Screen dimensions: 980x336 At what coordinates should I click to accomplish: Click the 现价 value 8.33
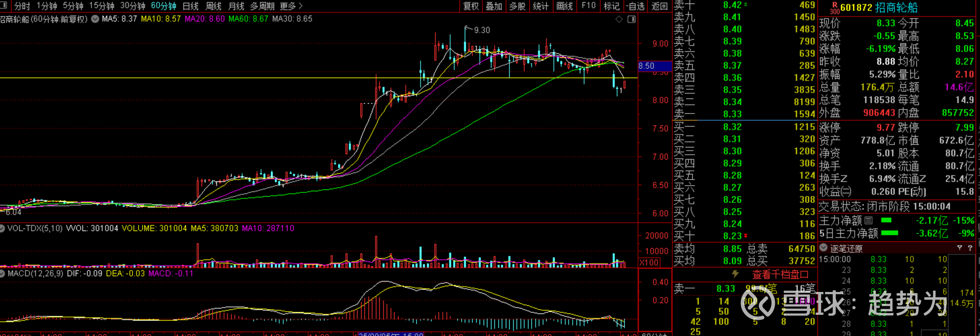click(x=886, y=23)
